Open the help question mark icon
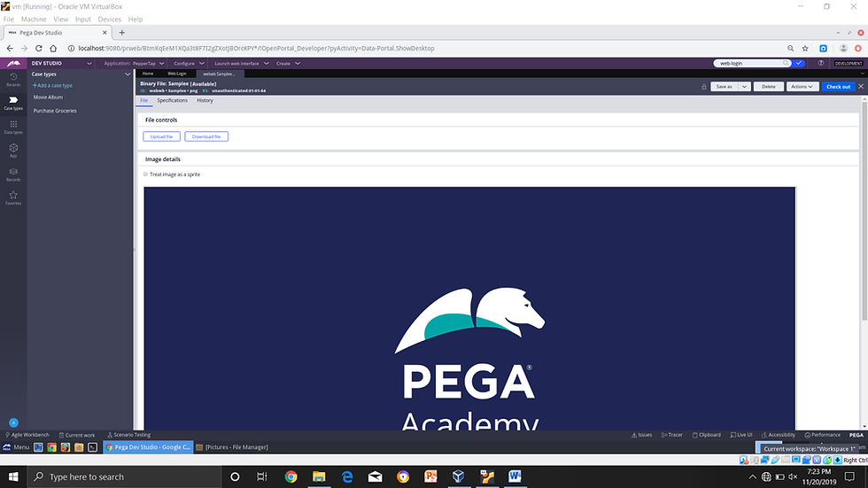The width and height of the screenshot is (868, 488). click(x=821, y=63)
